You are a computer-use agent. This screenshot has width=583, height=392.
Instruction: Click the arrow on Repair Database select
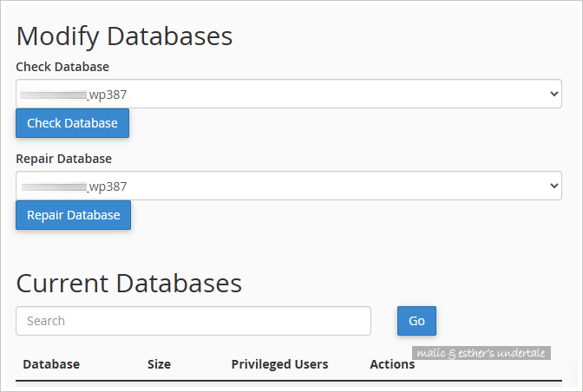pos(554,186)
